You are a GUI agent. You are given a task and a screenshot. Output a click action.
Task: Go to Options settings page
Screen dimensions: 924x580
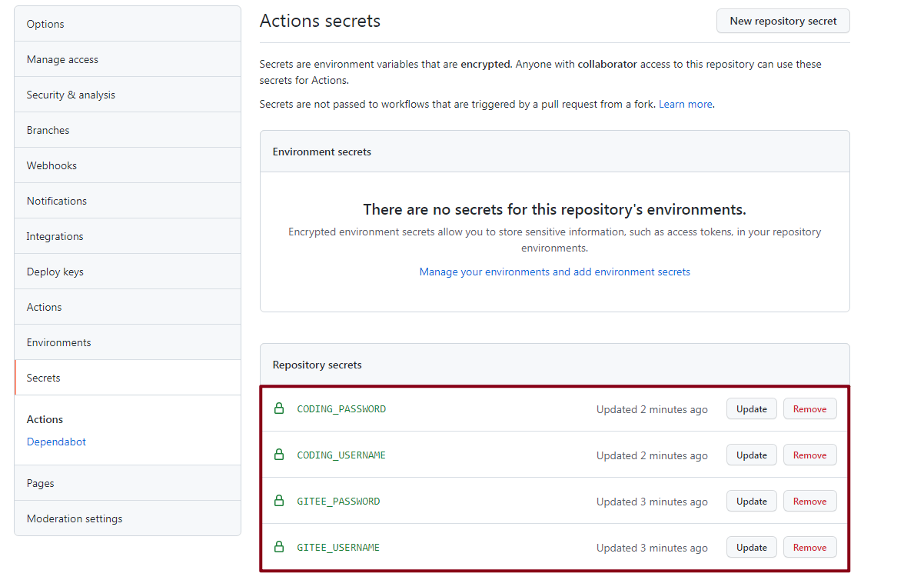(45, 24)
